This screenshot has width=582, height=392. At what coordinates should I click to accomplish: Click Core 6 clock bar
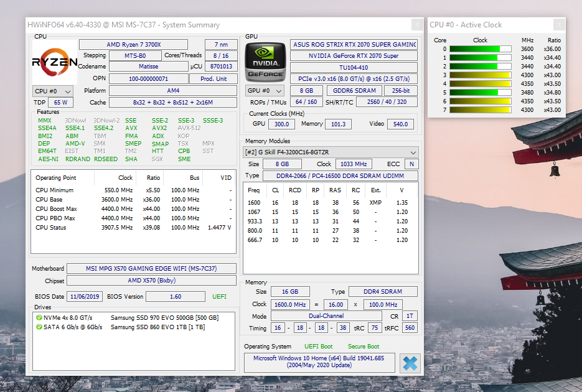(481, 101)
